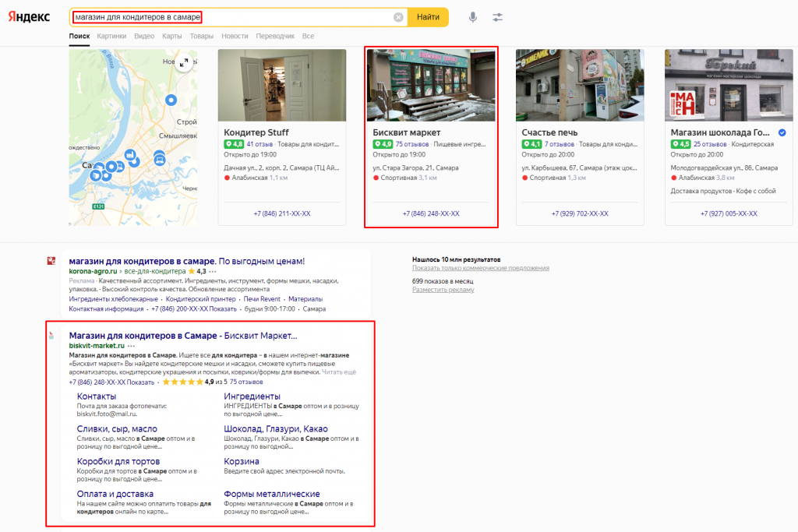
Task: Open the Все tab
Action: click(308, 36)
